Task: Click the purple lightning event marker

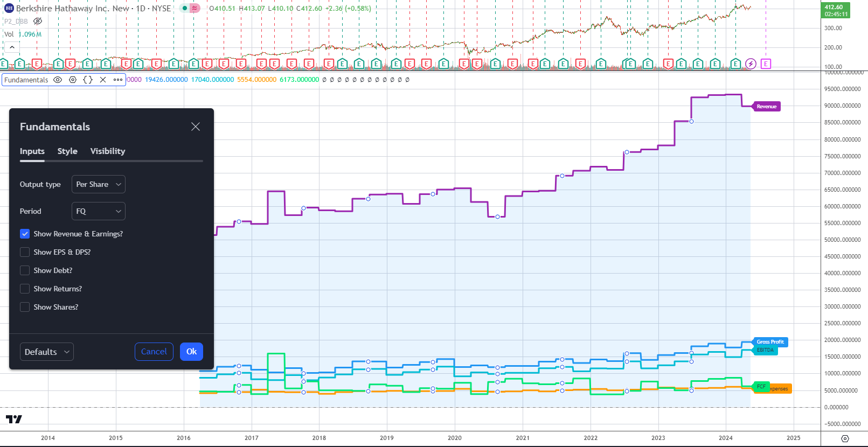Action: pos(751,64)
